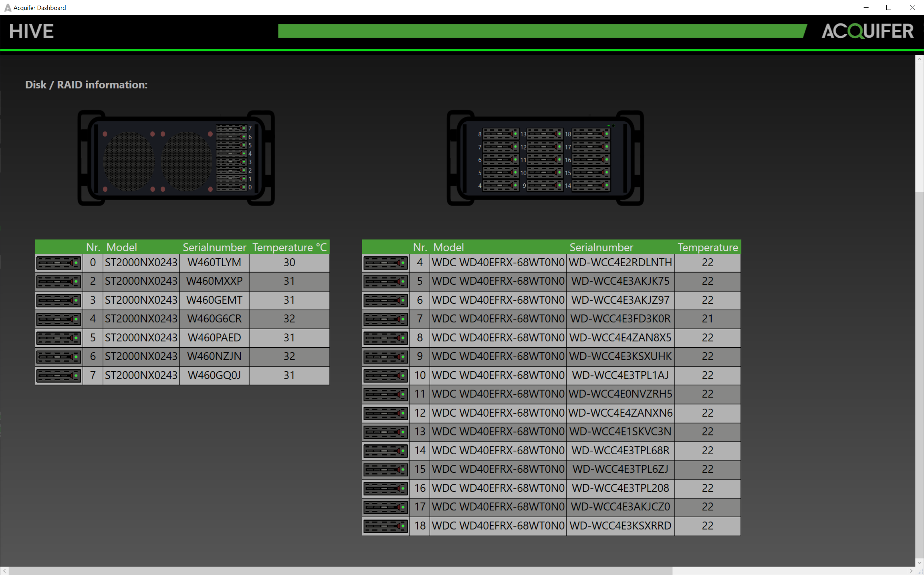Click model cell in WD-WCC4E1SKVC3N row
Viewport: 924px width, 575px height.
pyautogui.click(x=498, y=432)
